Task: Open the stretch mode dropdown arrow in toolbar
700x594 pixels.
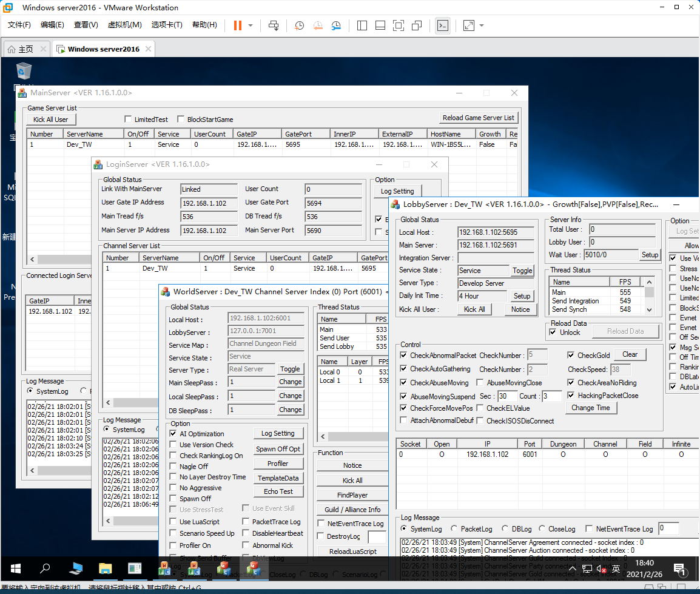Action: tap(482, 25)
